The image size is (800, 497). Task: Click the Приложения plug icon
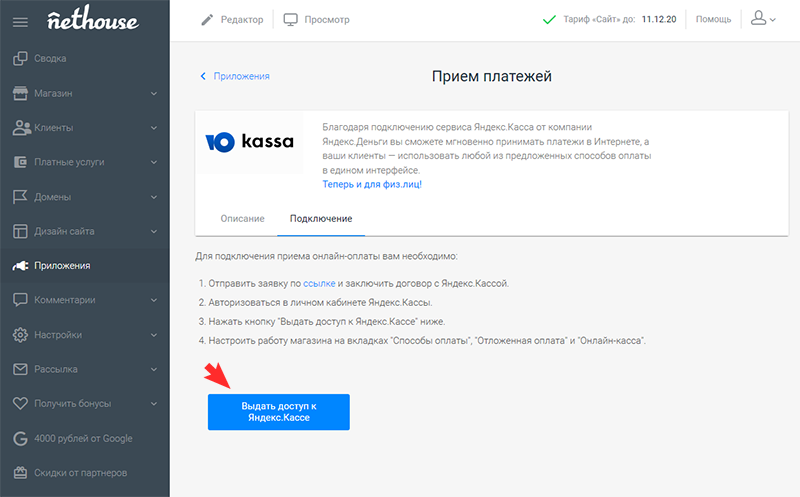click(20, 265)
